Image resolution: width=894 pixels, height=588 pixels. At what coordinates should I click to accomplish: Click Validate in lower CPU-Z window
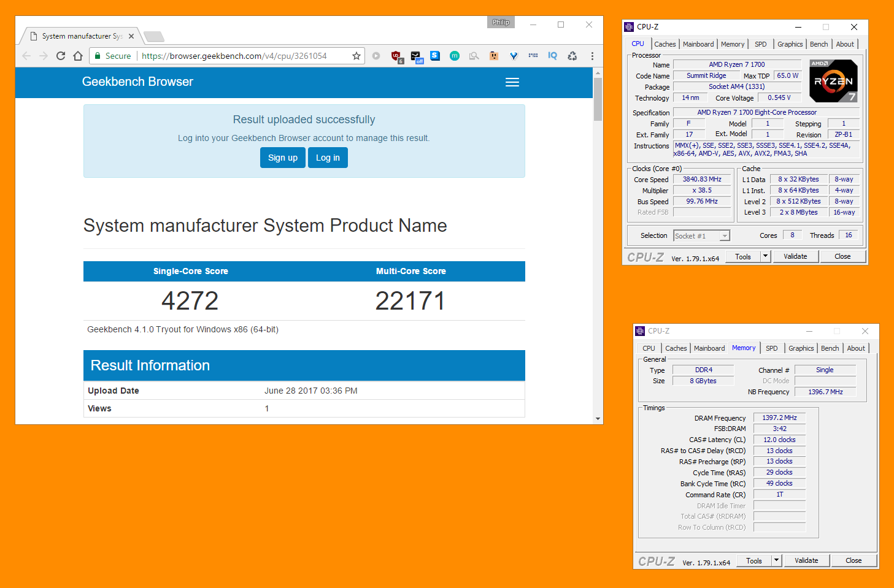[x=806, y=561]
